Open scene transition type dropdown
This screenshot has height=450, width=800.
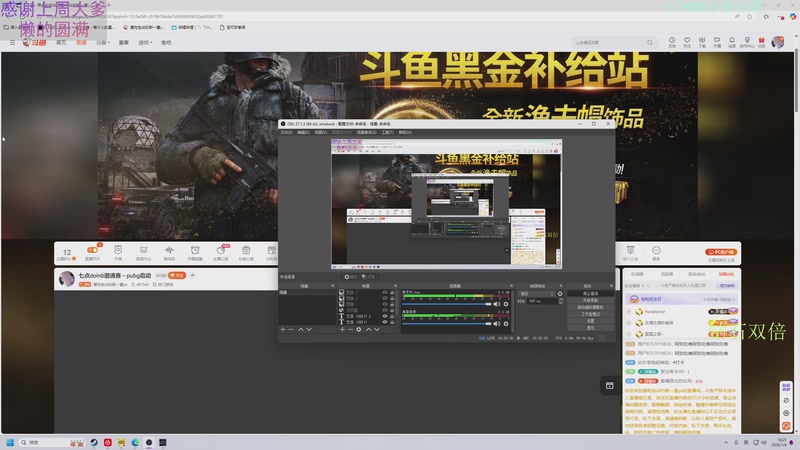[536, 294]
